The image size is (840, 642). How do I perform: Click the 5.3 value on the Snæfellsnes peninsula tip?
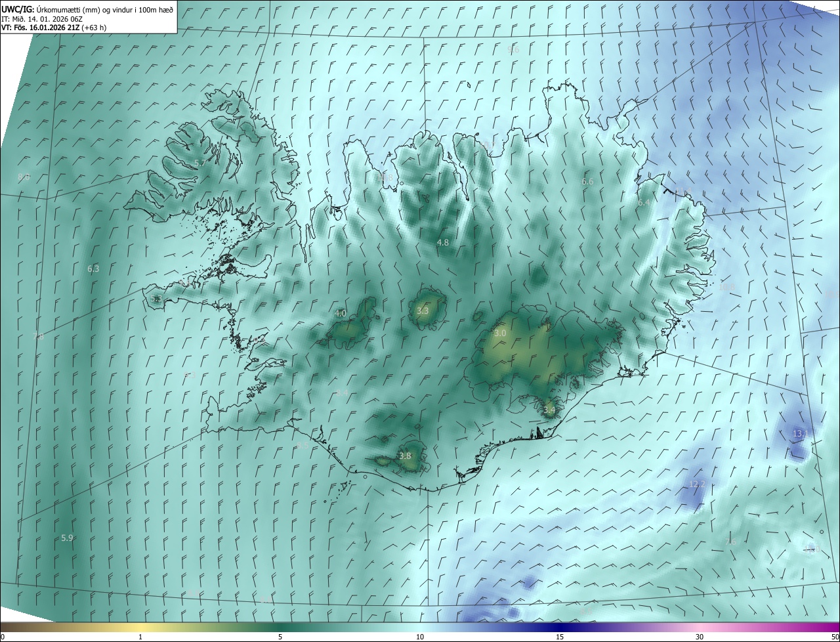156,299
